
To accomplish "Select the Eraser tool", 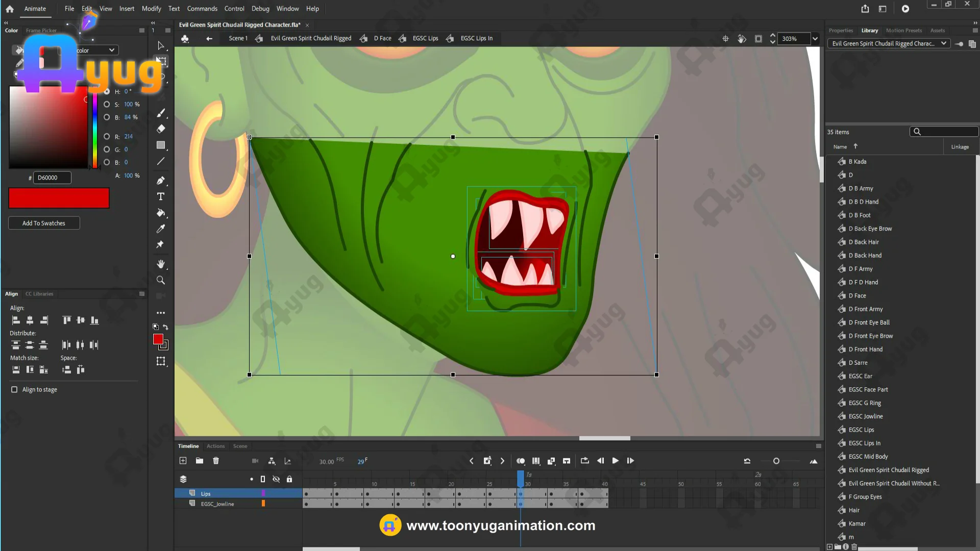I will pyautogui.click(x=161, y=129).
